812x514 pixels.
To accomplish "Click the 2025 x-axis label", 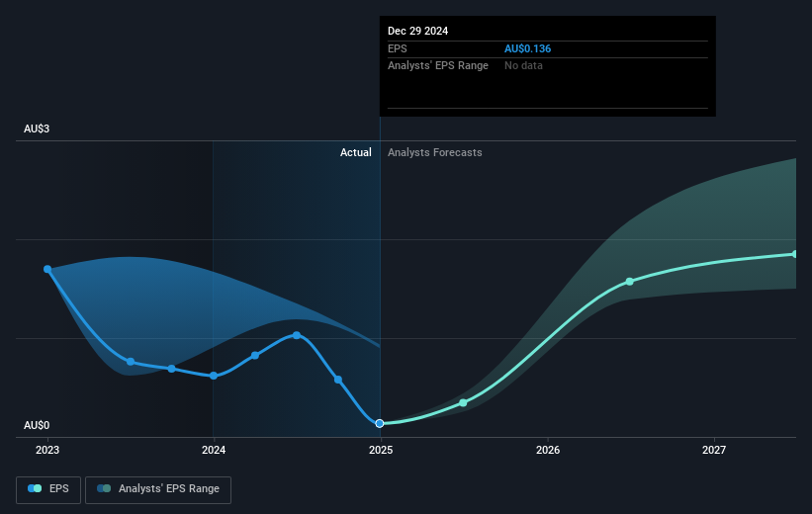I will click(x=381, y=451).
